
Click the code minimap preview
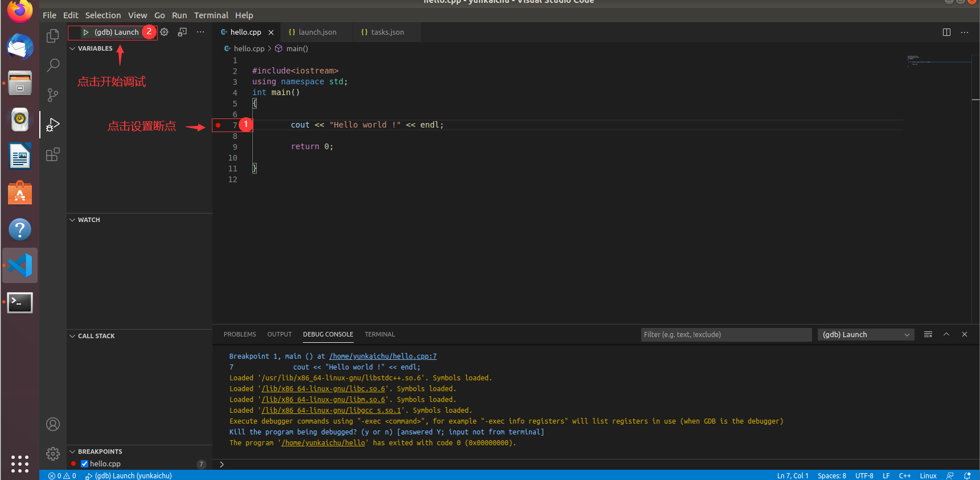tap(940, 60)
